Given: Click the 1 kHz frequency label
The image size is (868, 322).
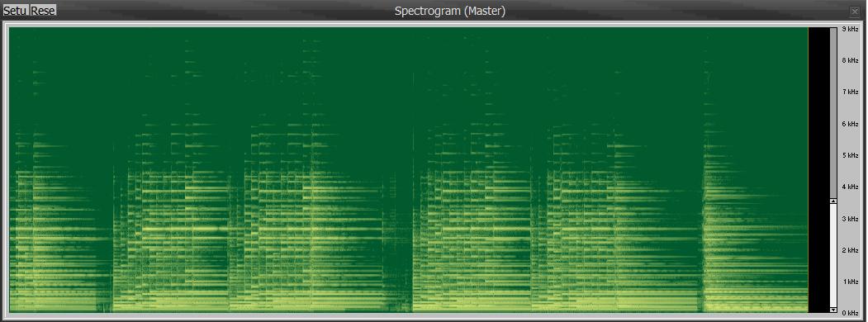Looking at the screenshot, I should coord(850,282).
